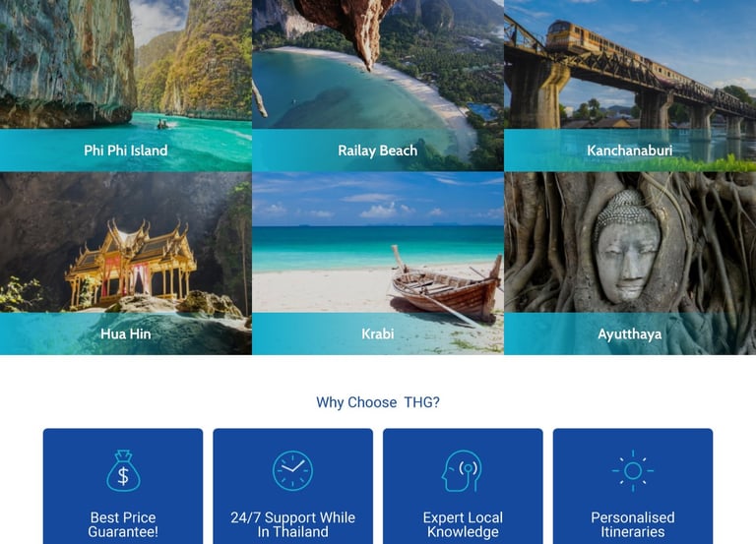Click the head profile local knowledge icon
The height and width of the screenshot is (544, 756).
[462, 471]
